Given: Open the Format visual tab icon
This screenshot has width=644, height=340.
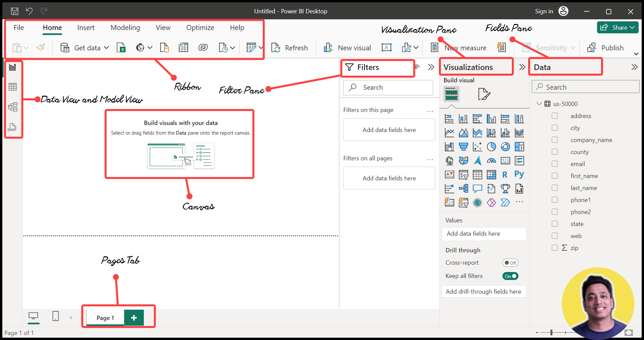Looking at the screenshot, I should (x=484, y=94).
